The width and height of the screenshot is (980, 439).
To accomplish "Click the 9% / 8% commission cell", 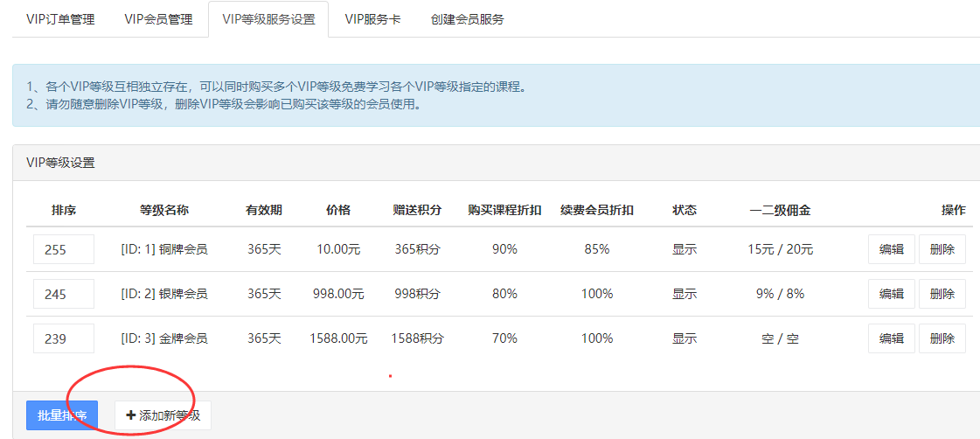I will click(x=780, y=294).
